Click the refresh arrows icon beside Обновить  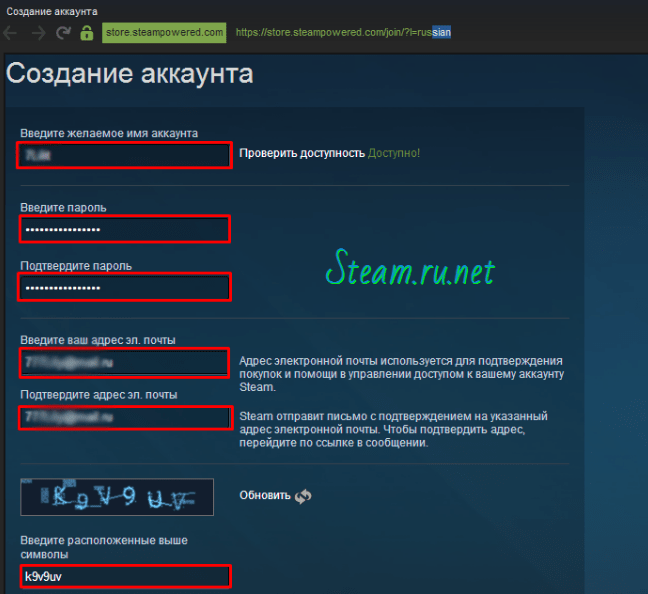point(303,496)
